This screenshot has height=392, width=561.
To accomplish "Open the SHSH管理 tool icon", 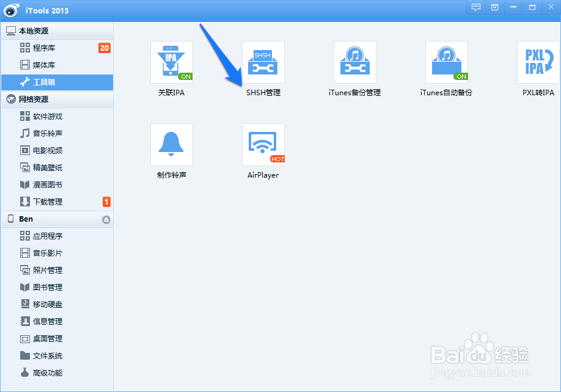I will pyautogui.click(x=263, y=62).
